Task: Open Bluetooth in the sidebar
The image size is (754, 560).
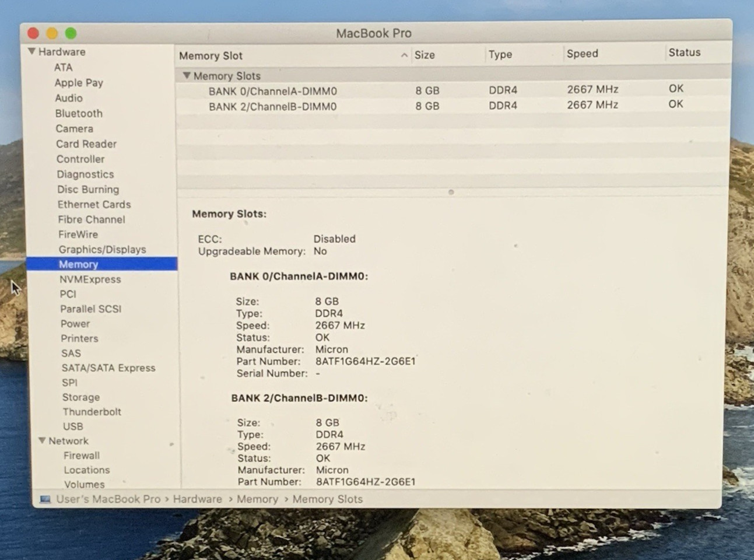Action: (79, 113)
